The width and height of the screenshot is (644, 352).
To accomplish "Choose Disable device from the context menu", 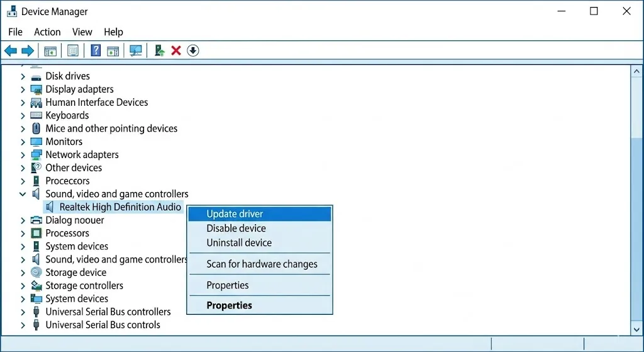I will click(x=260, y=228).
